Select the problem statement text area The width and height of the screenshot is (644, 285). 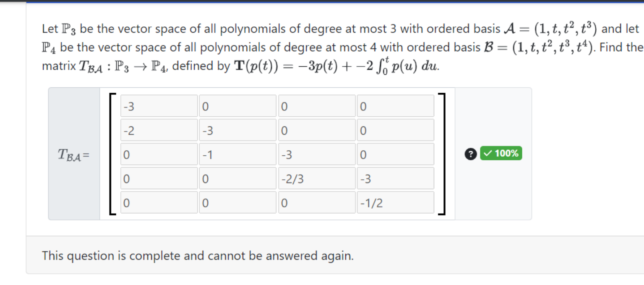tap(294, 46)
